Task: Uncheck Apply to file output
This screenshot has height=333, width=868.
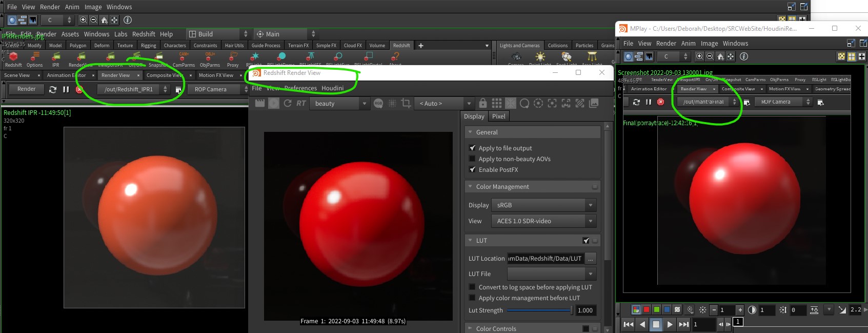Action: click(472, 148)
